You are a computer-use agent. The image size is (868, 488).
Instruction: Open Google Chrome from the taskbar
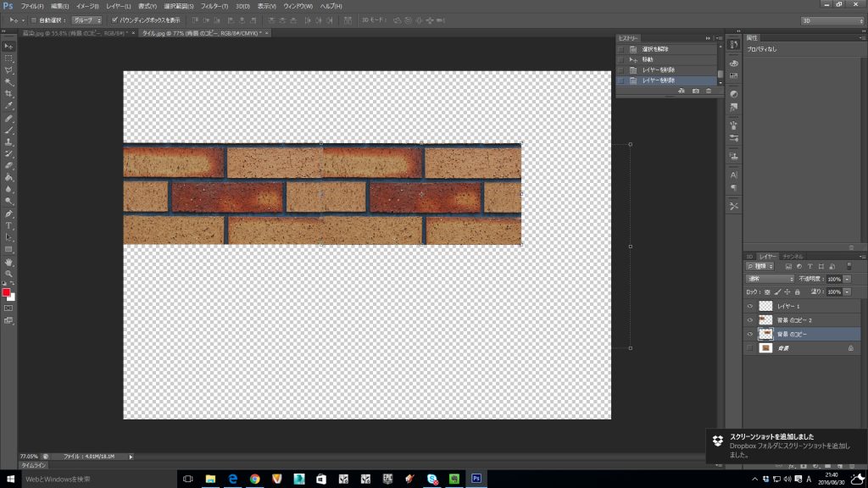254,479
